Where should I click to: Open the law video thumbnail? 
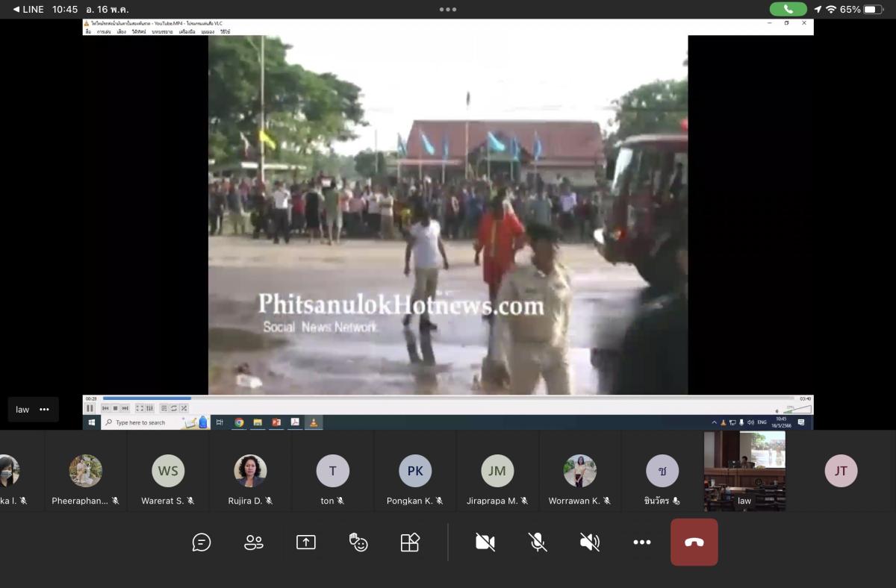point(744,471)
